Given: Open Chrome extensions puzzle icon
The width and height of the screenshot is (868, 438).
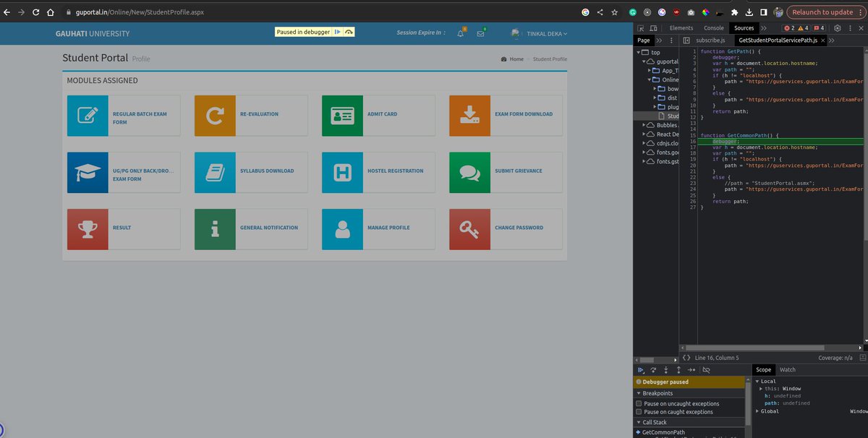Looking at the screenshot, I should click(x=735, y=12).
